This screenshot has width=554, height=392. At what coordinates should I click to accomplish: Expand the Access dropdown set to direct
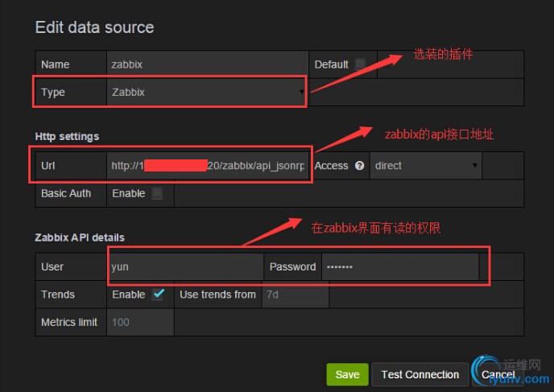coord(425,166)
